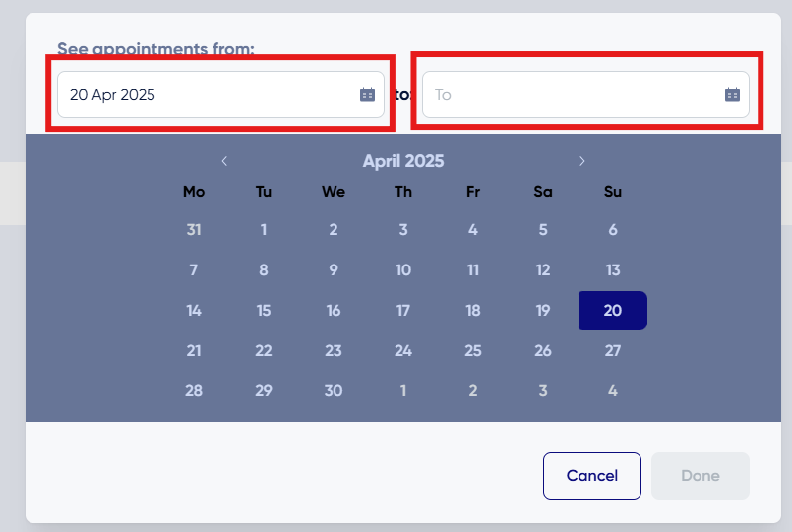Pick March 31 from previous month
Screen dimensions: 792x532
coord(194,230)
